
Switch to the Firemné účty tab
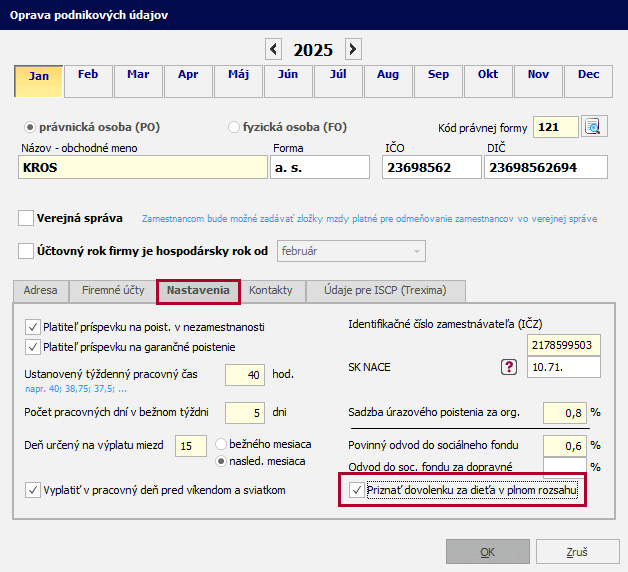pyautogui.click(x=111, y=291)
